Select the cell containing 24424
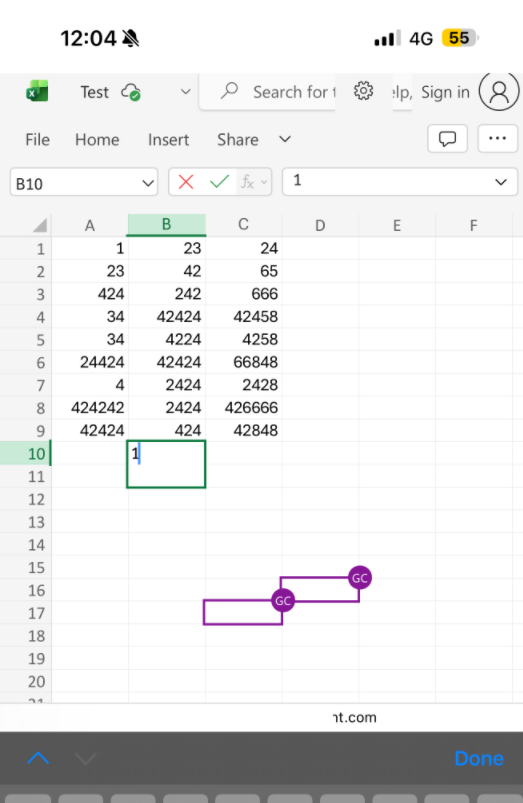 click(90, 362)
